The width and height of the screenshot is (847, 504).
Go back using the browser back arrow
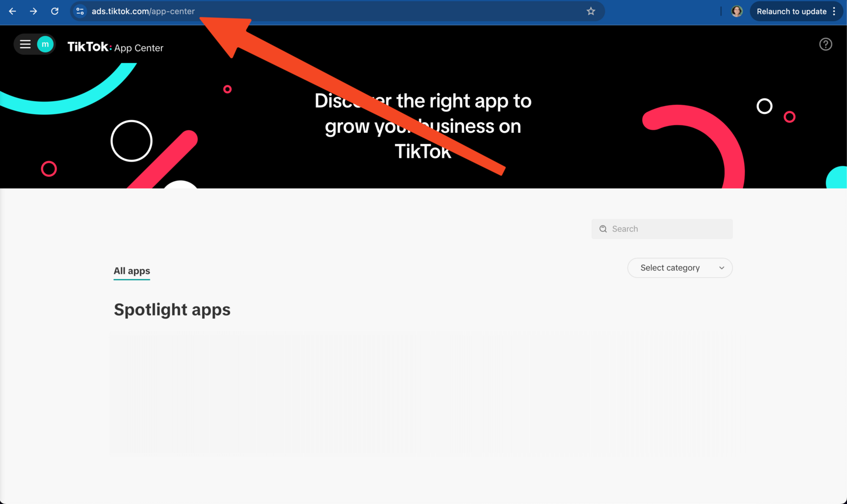12,11
